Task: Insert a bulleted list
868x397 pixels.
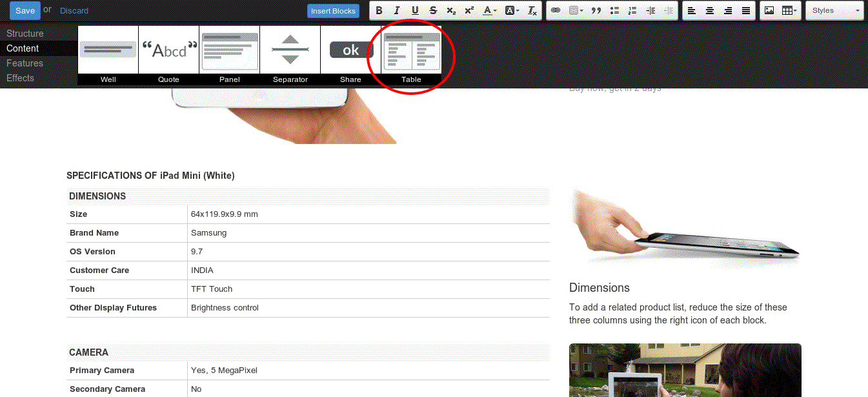Action: 614,10
